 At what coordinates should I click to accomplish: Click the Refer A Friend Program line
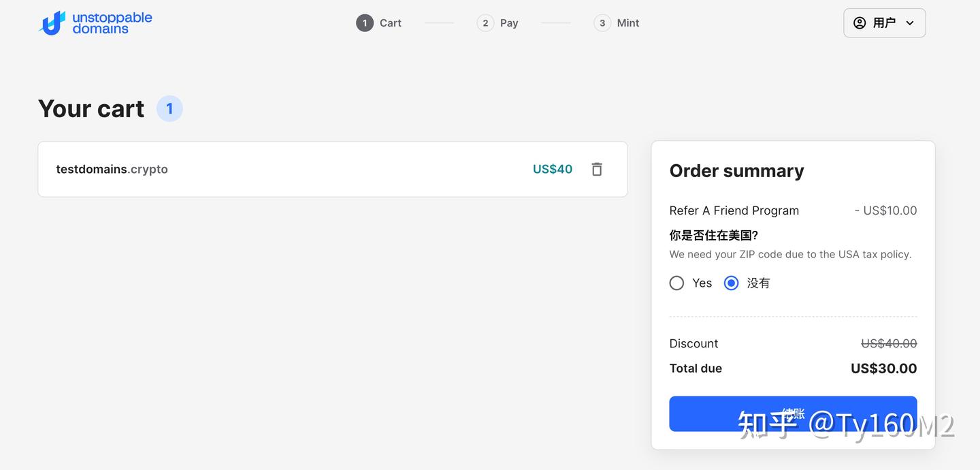(x=734, y=210)
